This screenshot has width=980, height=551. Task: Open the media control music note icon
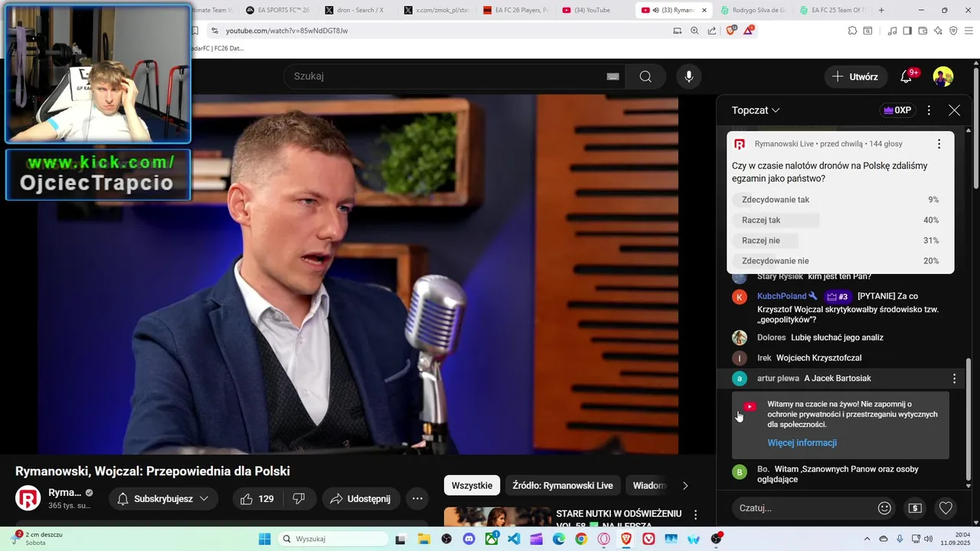point(892,31)
